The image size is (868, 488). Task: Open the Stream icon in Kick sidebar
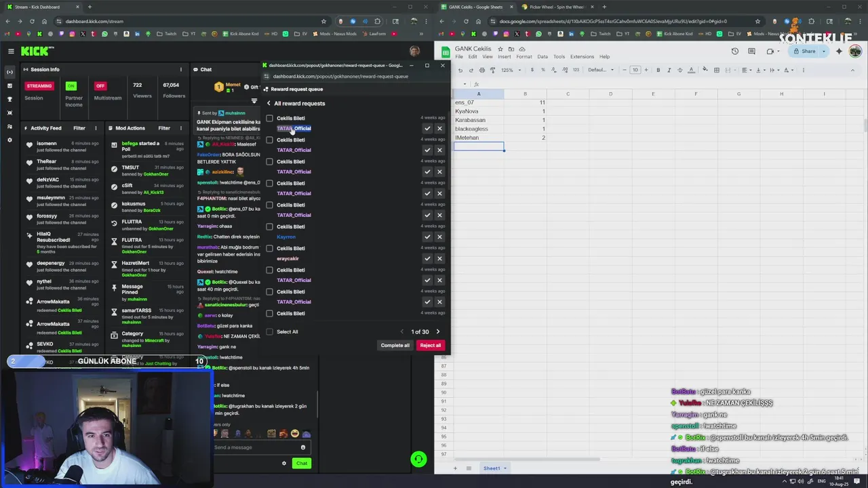click(x=9, y=72)
